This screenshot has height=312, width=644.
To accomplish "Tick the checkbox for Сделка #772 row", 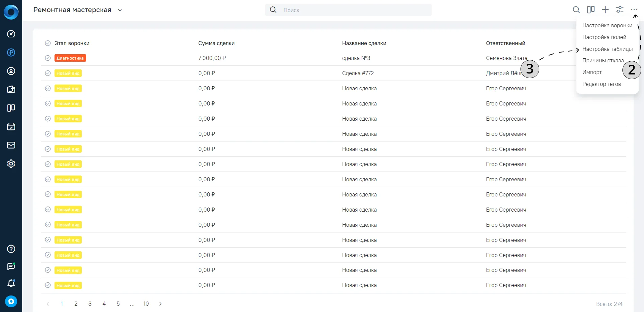I will point(48,73).
